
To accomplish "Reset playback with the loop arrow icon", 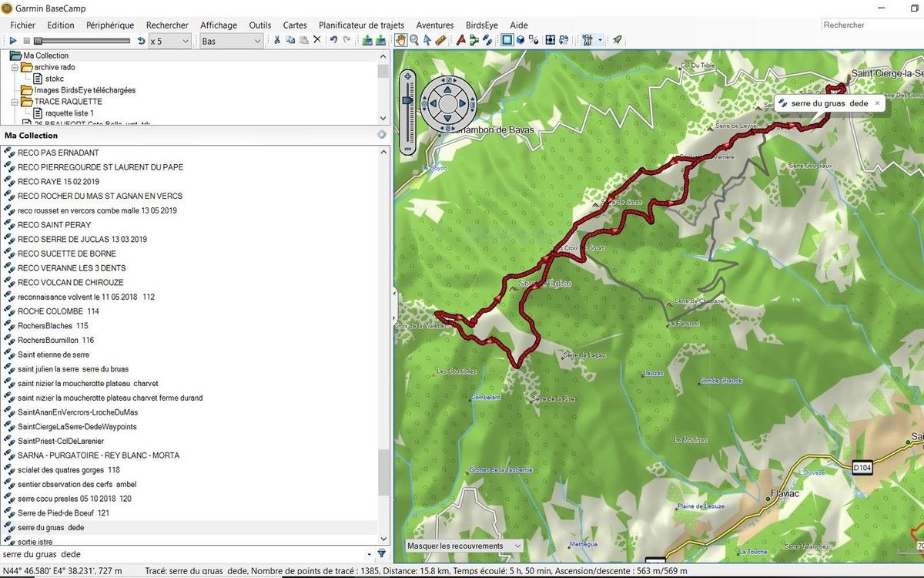I will tap(141, 40).
